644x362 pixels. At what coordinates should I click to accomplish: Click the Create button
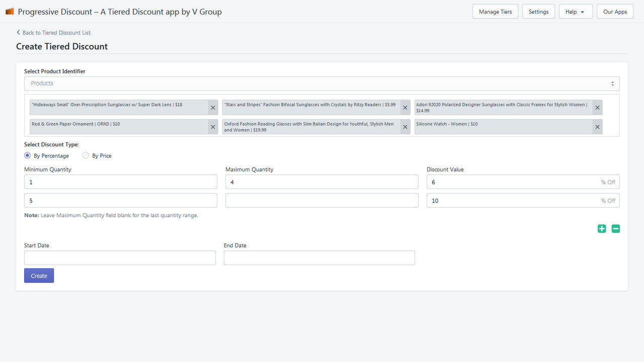[39, 276]
